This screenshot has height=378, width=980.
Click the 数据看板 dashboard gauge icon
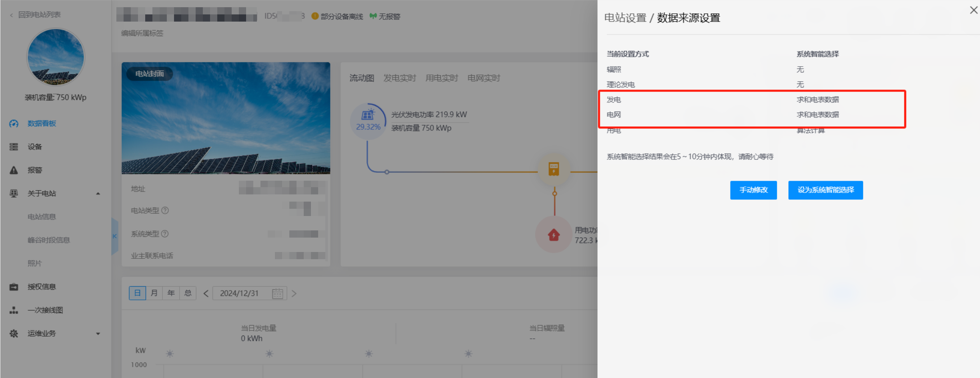[14, 123]
